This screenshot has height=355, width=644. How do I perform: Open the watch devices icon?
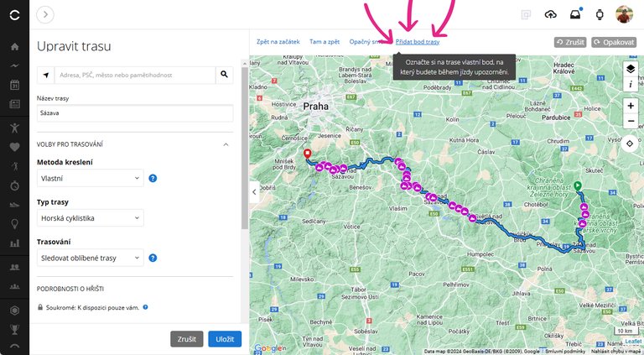point(600,14)
